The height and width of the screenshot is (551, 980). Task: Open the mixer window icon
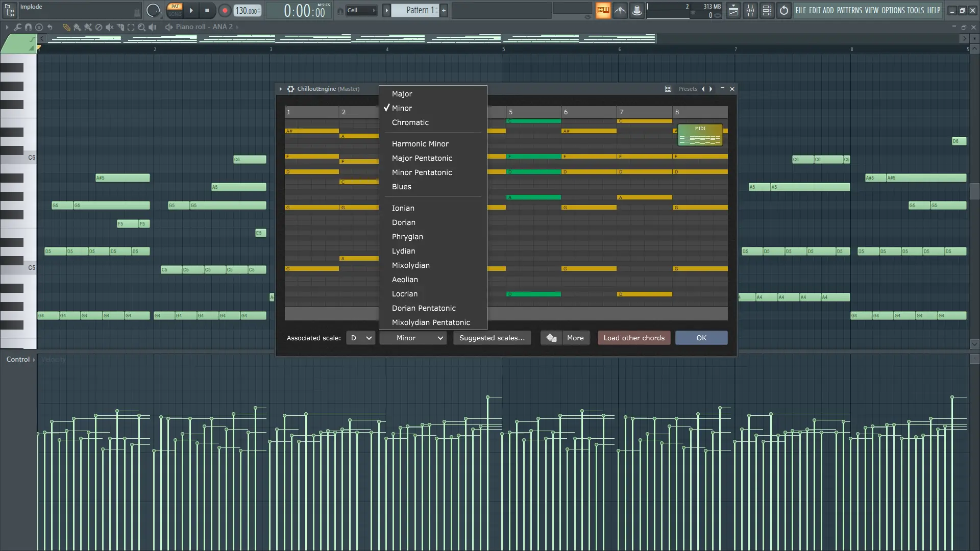(750, 10)
